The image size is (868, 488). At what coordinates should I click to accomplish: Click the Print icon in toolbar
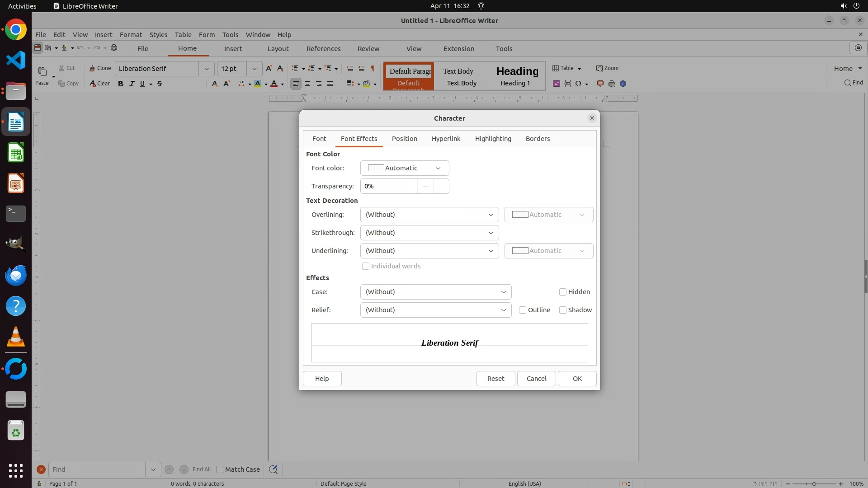click(114, 48)
